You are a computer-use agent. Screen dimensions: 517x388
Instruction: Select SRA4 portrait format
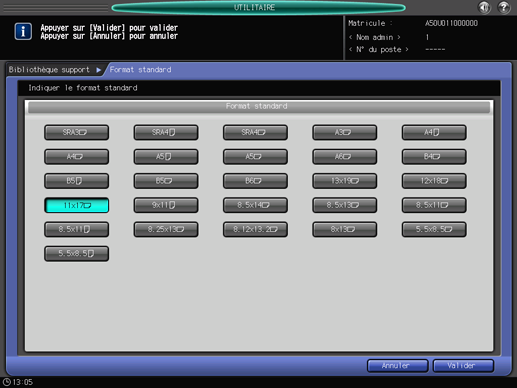coord(166,132)
